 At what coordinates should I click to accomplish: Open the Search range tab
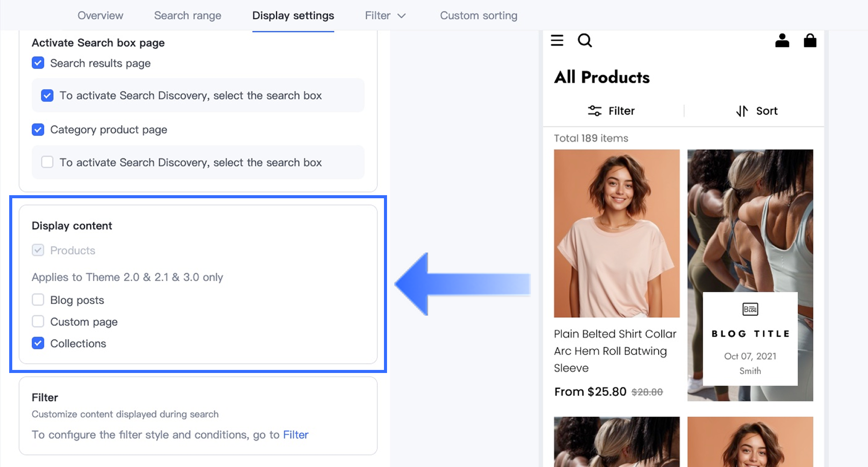pyautogui.click(x=187, y=16)
